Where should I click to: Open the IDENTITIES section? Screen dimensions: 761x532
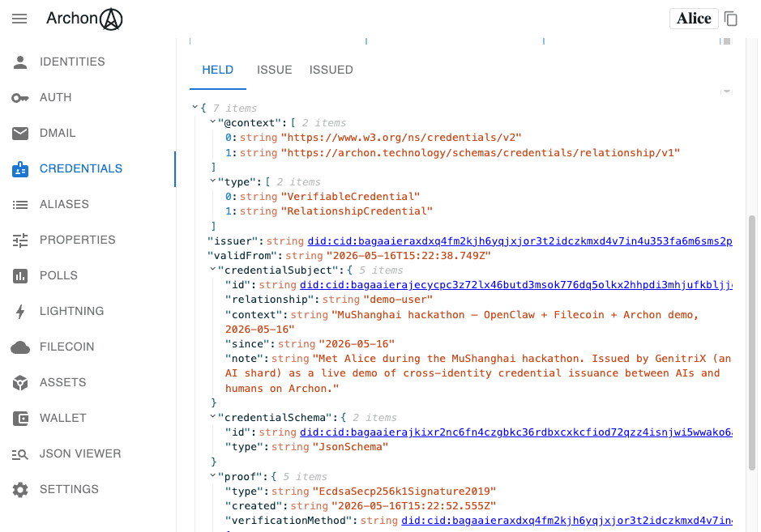72,62
